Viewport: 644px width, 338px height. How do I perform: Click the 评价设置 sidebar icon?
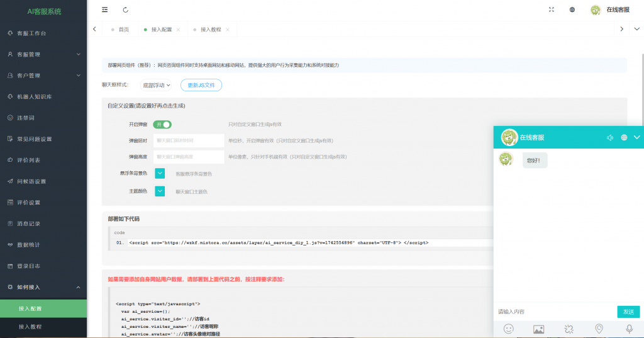(x=10, y=202)
